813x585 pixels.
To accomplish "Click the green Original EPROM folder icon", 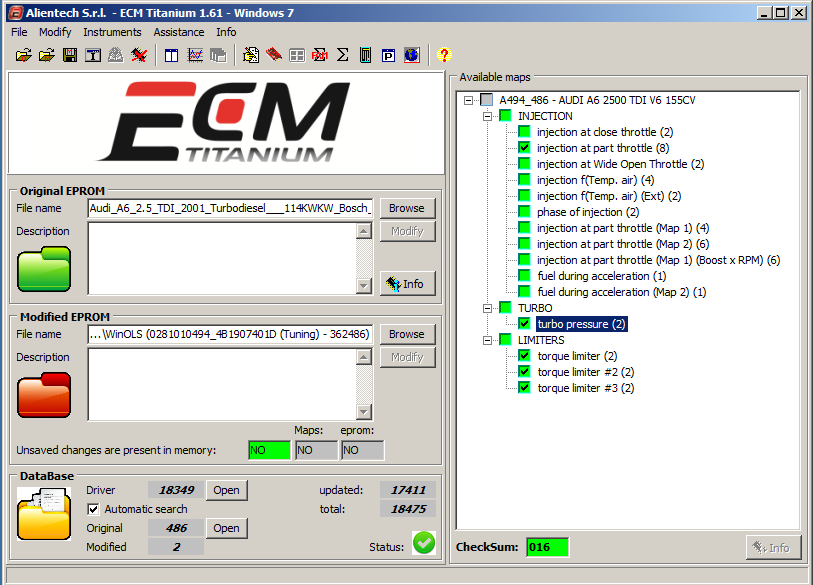I will (44, 269).
